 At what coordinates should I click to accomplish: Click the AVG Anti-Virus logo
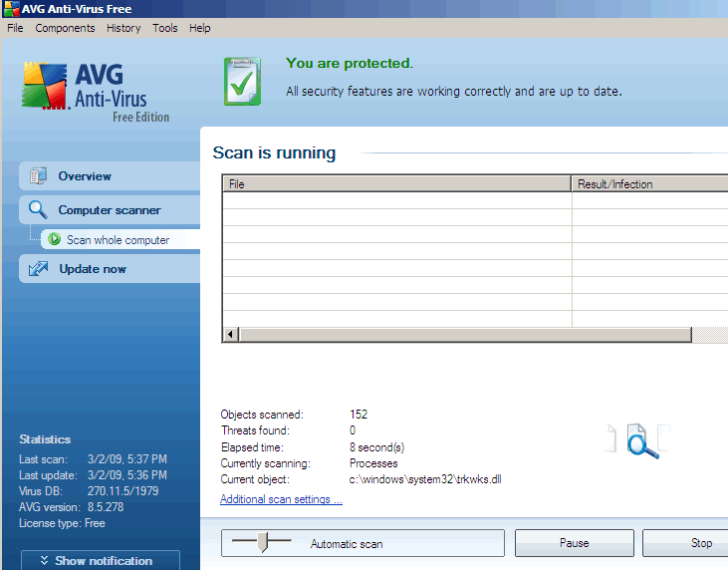click(x=97, y=90)
